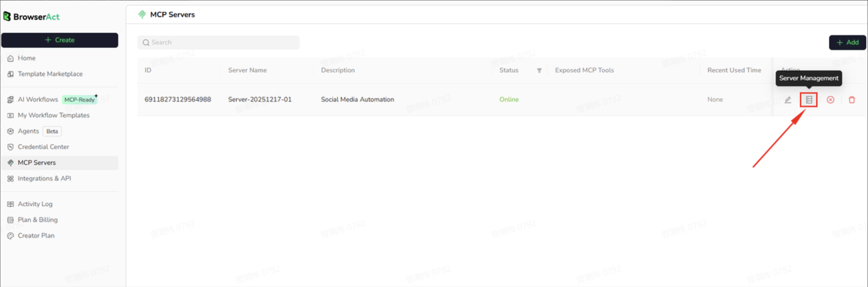
Task: Click the BrowserAct logo
Action: 31,16
